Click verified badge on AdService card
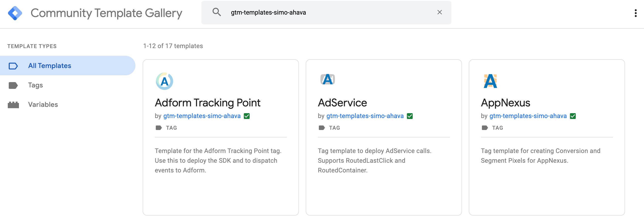644x221 pixels. pyautogui.click(x=410, y=116)
